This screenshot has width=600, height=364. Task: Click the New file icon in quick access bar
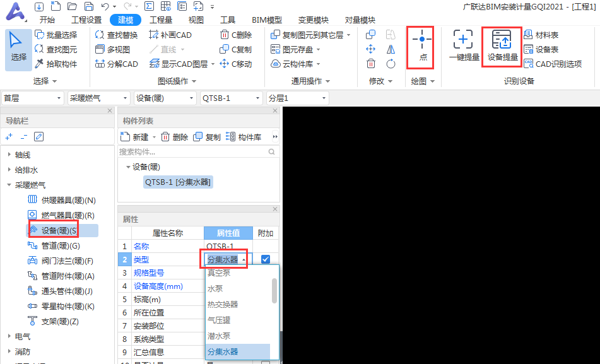point(56,6)
